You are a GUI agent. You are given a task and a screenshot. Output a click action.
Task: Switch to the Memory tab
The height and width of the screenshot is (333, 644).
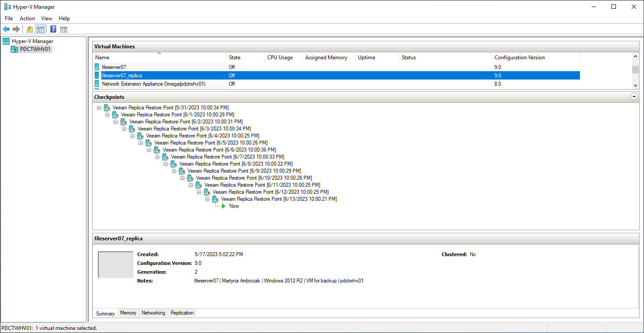tap(128, 313)
